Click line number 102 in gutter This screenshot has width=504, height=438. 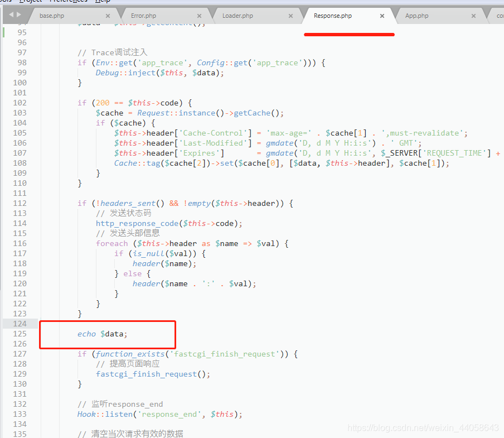coord(20,103)
